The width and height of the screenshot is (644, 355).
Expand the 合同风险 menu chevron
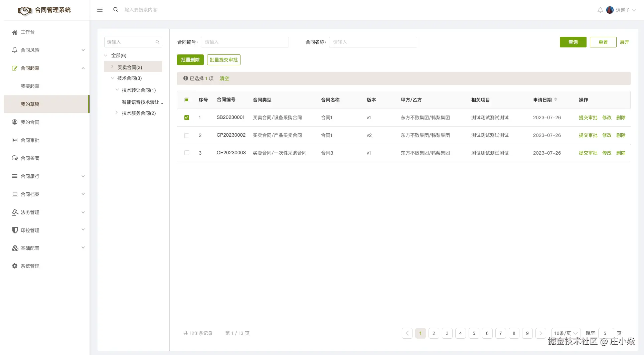point(83,50)
